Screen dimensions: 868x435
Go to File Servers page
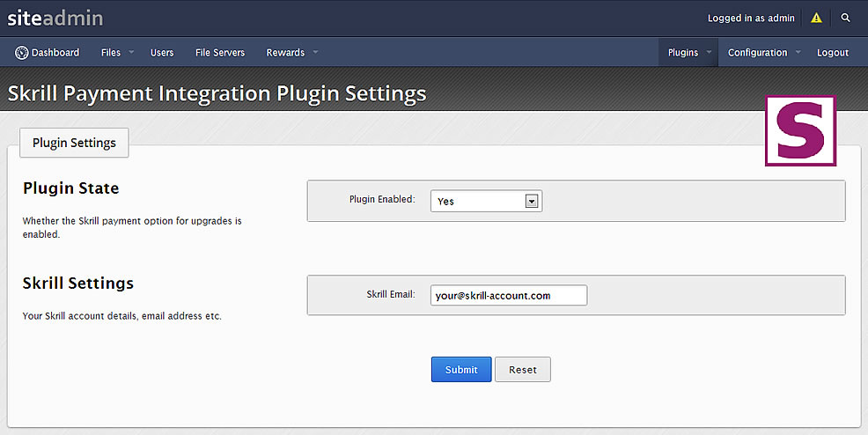(220, 53)
